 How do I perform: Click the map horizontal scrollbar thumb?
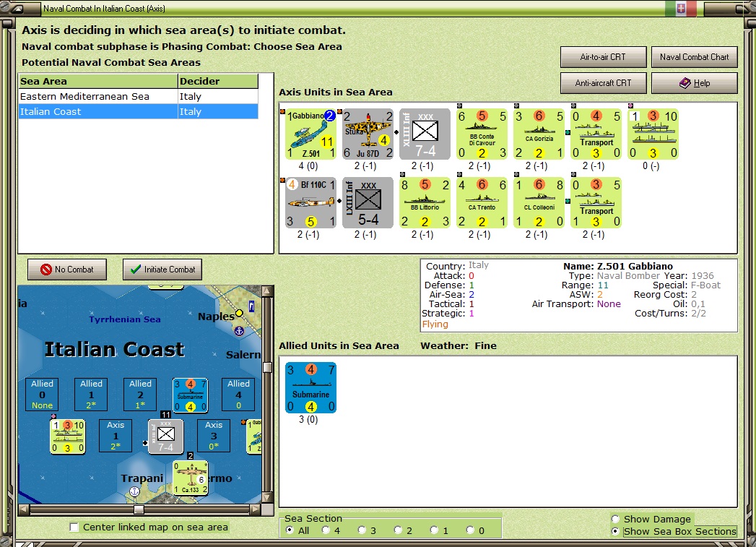point(139,509)
